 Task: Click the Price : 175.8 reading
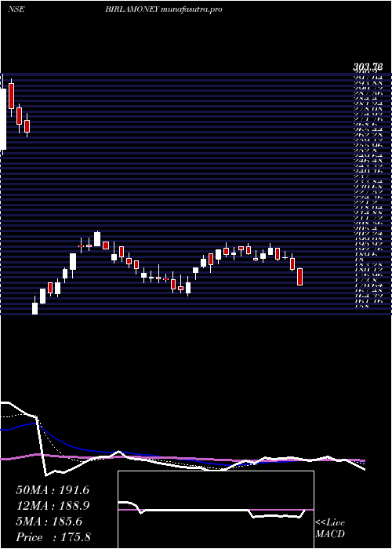tap(55, 537)
